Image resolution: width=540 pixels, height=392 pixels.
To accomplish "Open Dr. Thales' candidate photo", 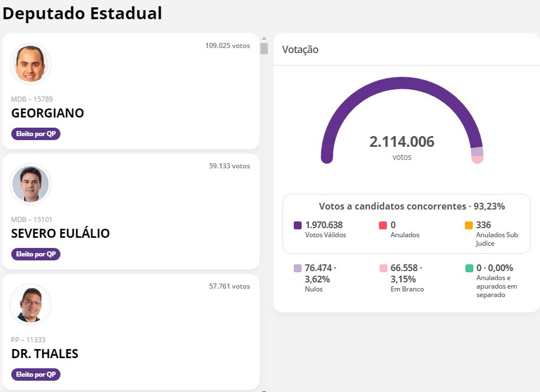I will coord(31,304).
